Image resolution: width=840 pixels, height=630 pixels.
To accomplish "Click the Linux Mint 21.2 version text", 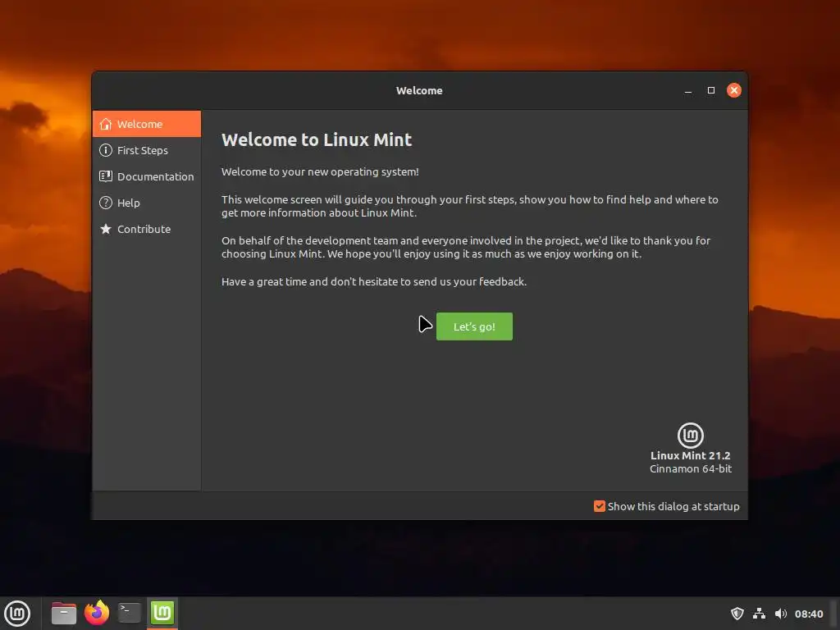I will point(691,455).
